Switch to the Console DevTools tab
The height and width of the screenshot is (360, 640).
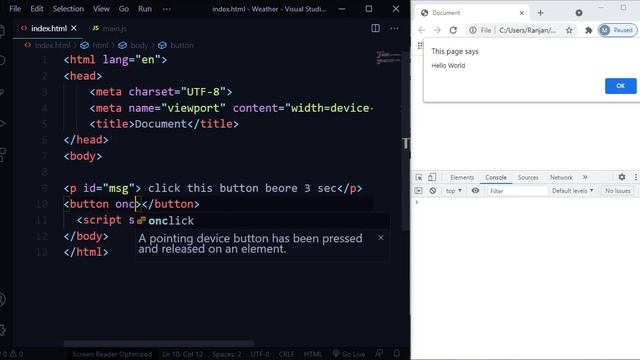point(496,178)
